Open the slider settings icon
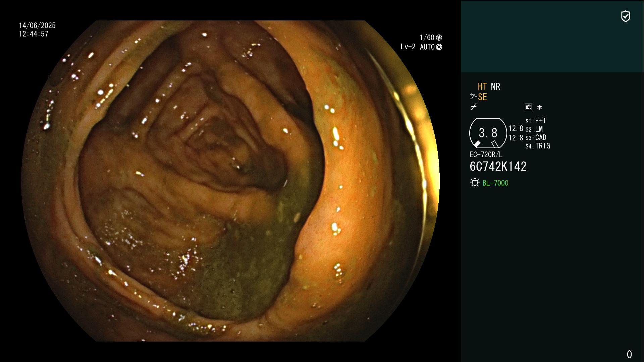Viewport: 644px width, 362px height. pos(528,107)
